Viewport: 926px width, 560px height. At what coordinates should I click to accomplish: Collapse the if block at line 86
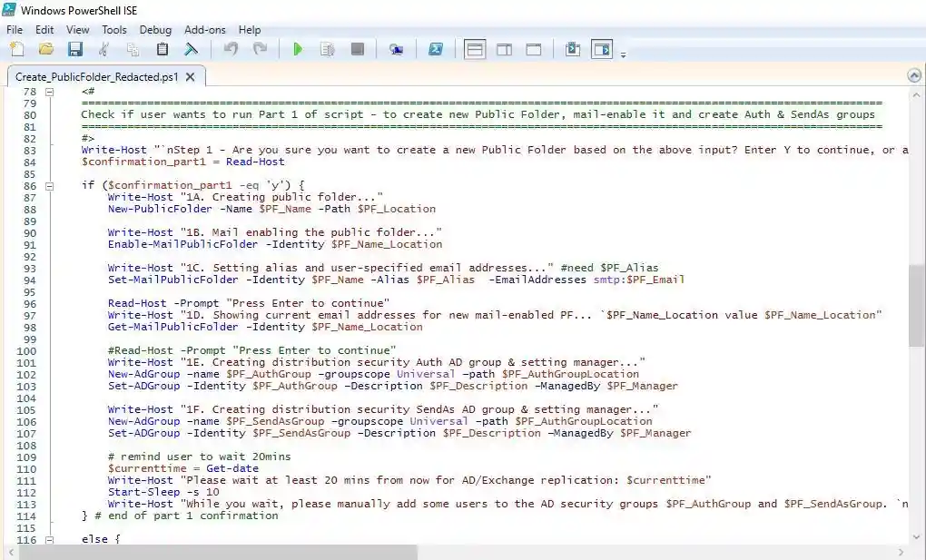point(50,186)
